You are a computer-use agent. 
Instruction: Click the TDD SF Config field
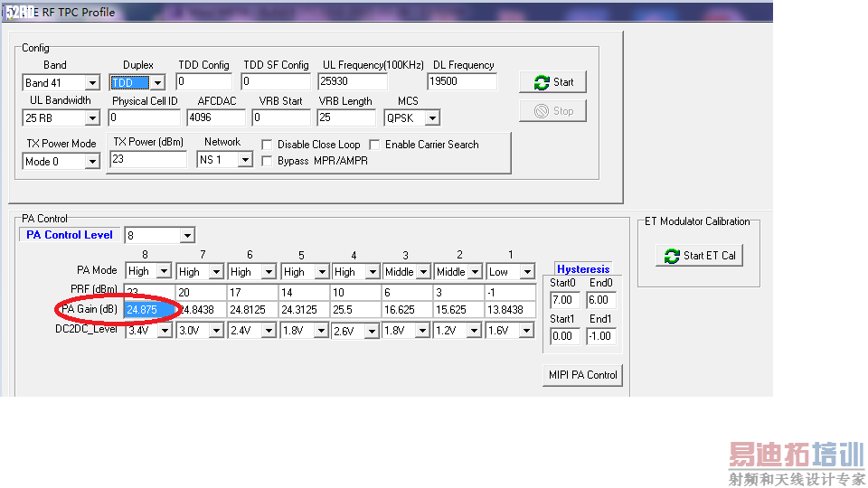275,81
